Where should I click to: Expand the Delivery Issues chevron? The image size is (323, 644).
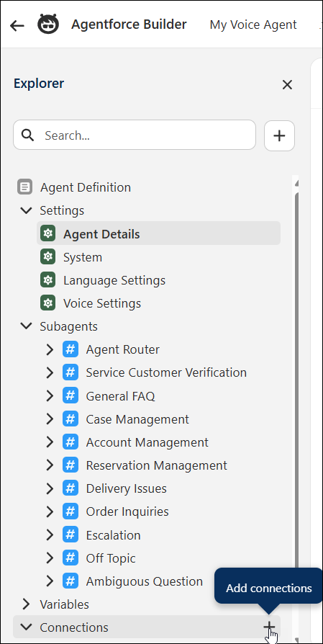click(x=50, y=488)
